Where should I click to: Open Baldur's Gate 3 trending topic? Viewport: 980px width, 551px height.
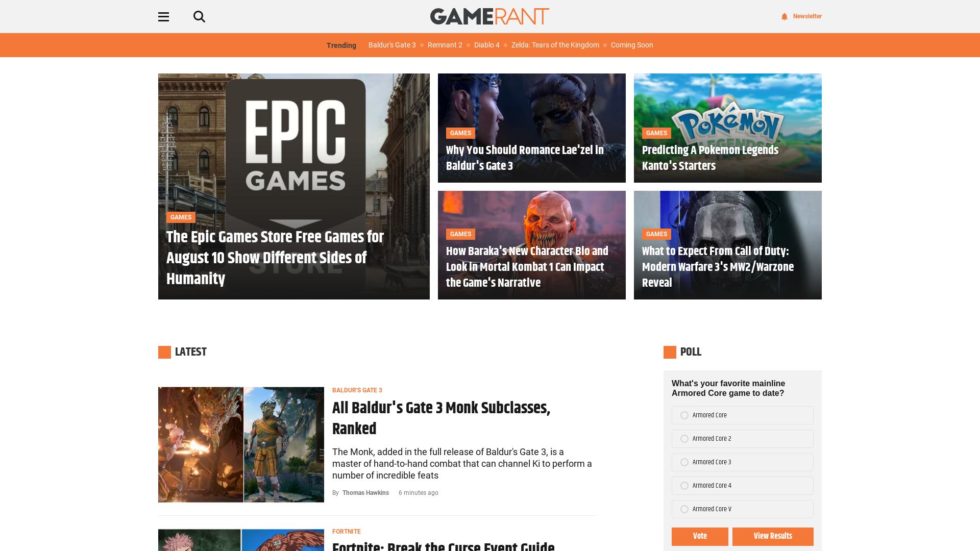click(x=392, y=45)
